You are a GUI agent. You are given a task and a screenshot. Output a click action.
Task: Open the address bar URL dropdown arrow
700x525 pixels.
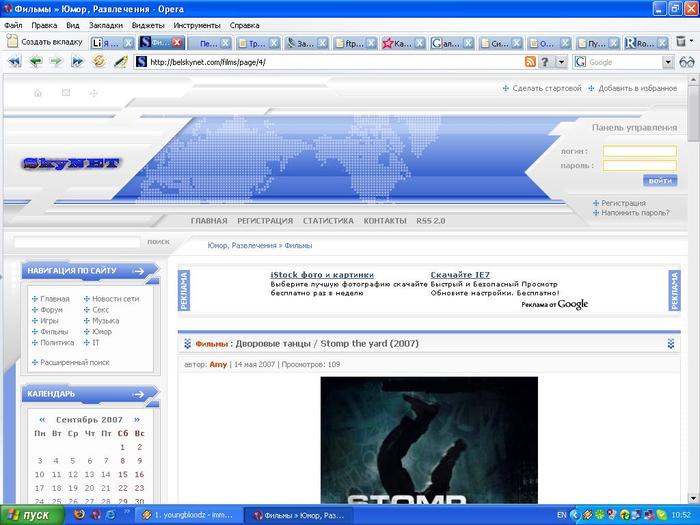[x=561, y=62]
